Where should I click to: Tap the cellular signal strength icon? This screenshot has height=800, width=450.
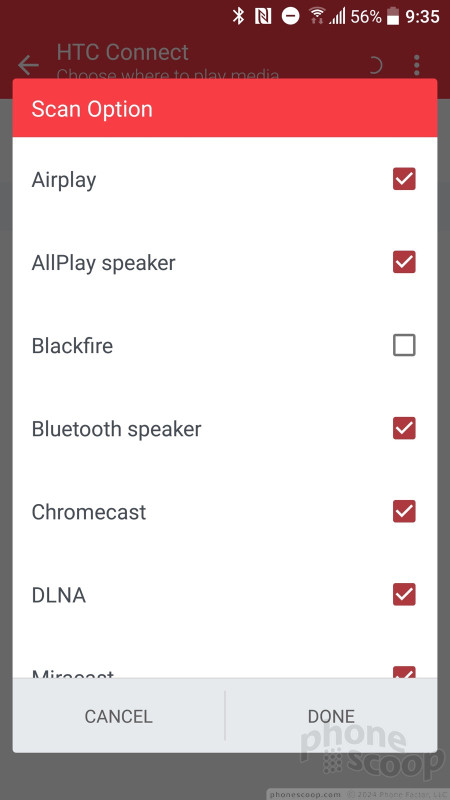click(x=337, y=17)
